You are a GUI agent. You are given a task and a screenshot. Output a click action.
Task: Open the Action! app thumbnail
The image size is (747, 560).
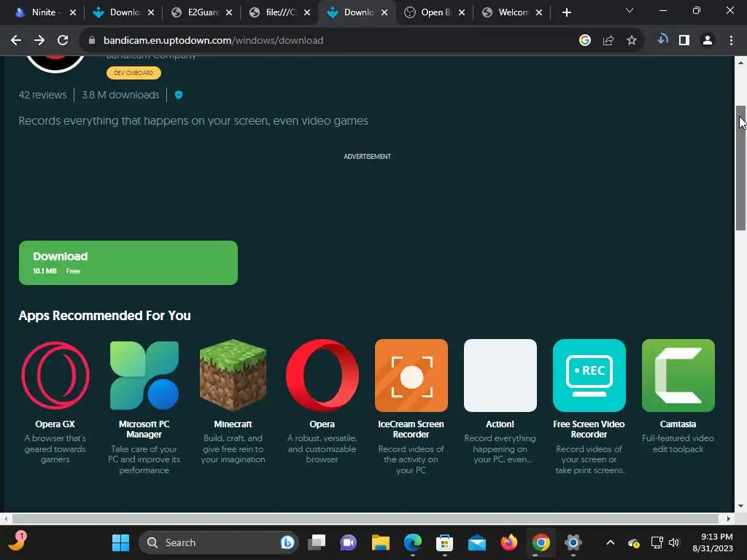tap(500, 376)
